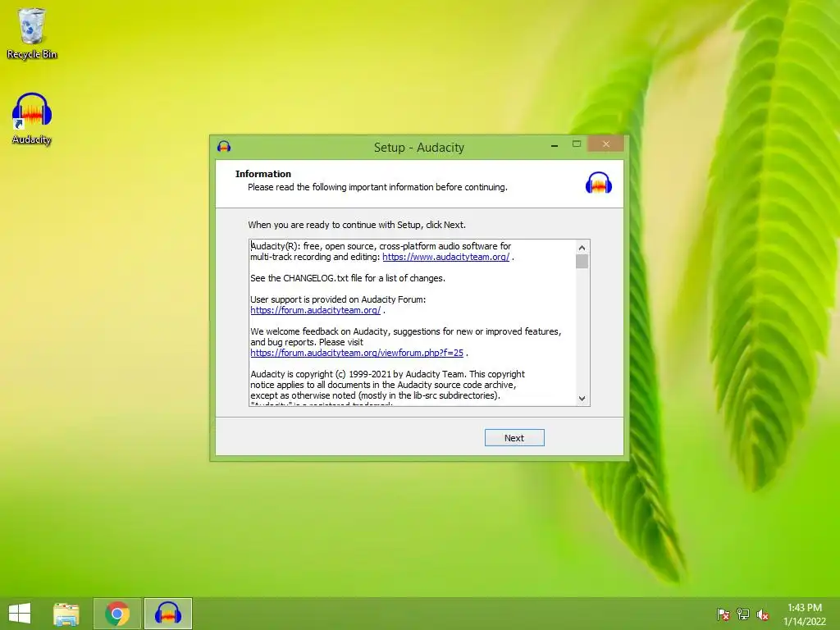Click the Audacity logo in Information header
This screenshot has width=840, height=630.
(x=598, y=183)
